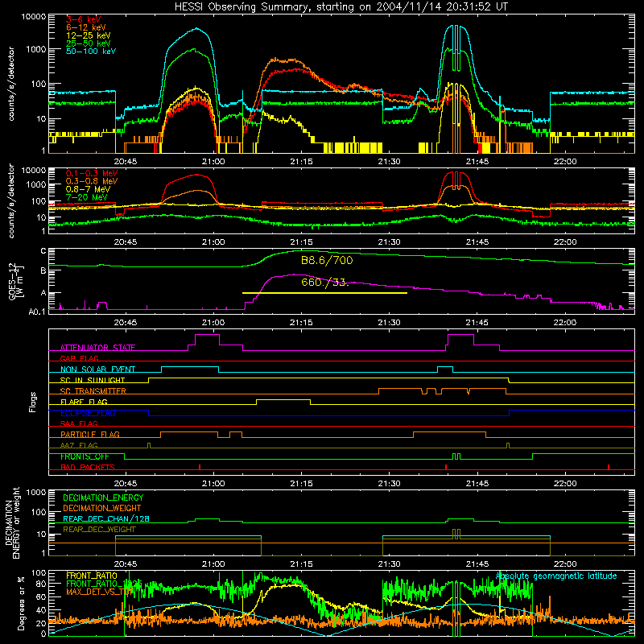Select the GAP_FLAG label
Screen dimensions: 644x644
point(79,358)
